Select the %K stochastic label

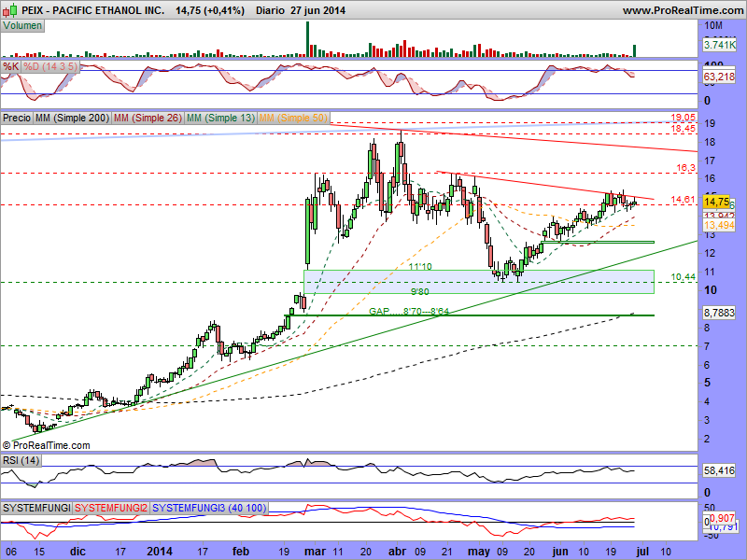(x=10, y=66)
